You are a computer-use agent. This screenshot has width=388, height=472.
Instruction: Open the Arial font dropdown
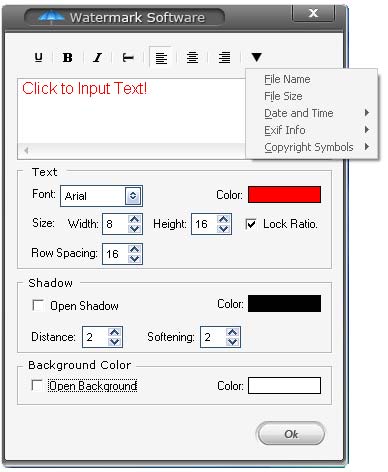[x=133, y=196]
